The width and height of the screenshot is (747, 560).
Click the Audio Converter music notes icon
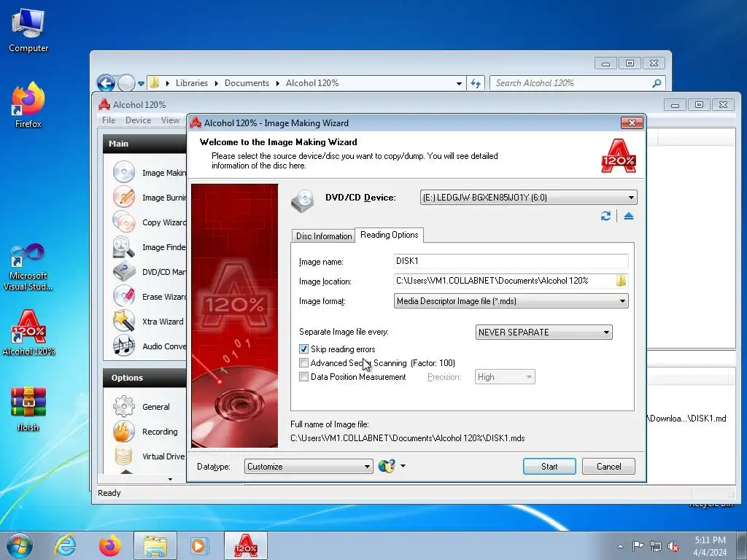click(x=124, y=345)
